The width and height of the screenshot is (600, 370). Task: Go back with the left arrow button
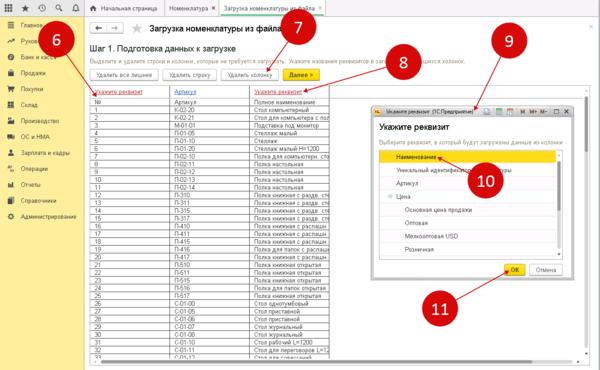click(x=98, y=28)
